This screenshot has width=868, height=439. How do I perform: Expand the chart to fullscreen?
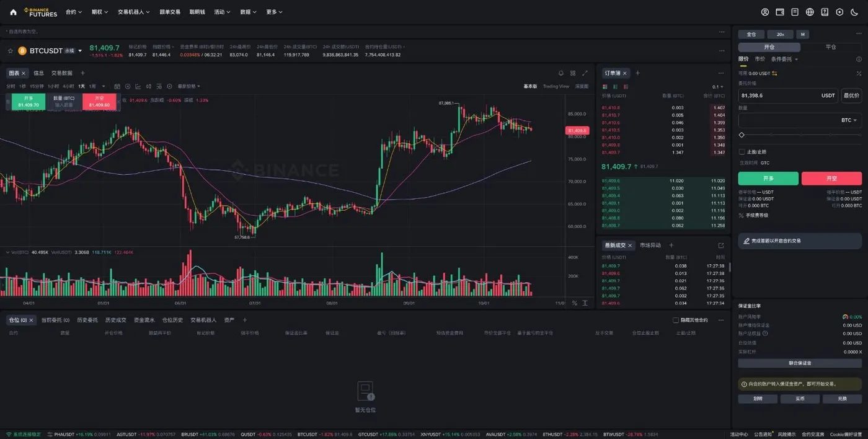(585, 73)
